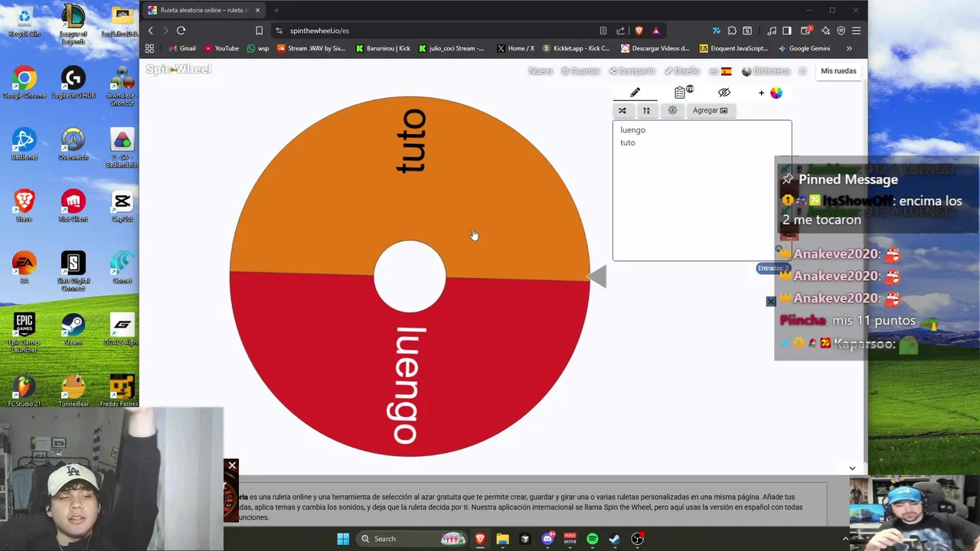The image size is (980, 551).
Task: Open the Overwatch desktop shortcut
Action: tap(73, 144)
